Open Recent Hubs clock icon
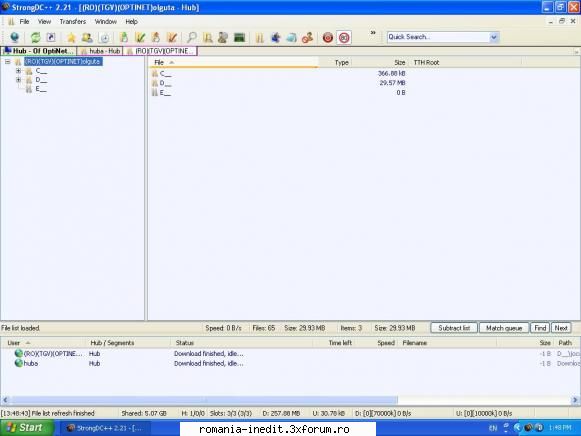This screenshot has height=436, width=581. click(x=104, y=37)
